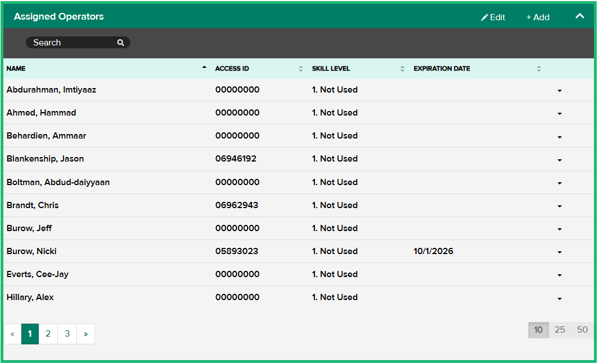Image resolution: width=599 pixels, height=364 pixels.
Task: Sort by the NAME column arrow
Action: 204,67
